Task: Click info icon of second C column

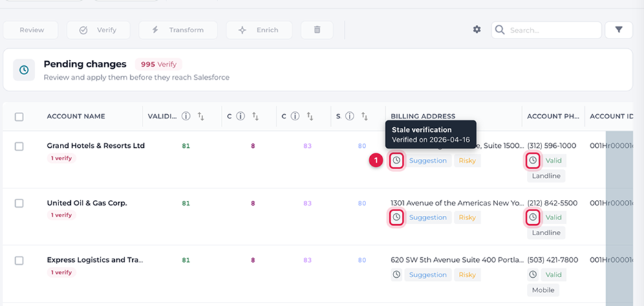Action: (295, 116)
